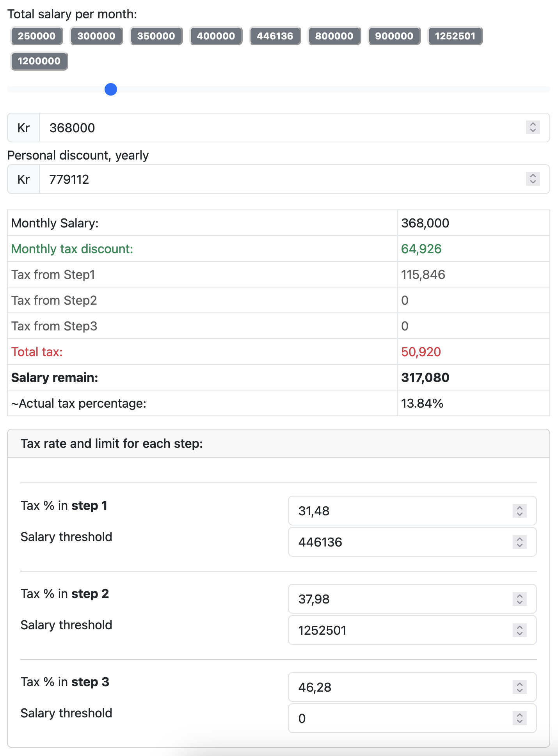Select the 800000 salary preset button
558x756 pixels.
coord(334,36)
